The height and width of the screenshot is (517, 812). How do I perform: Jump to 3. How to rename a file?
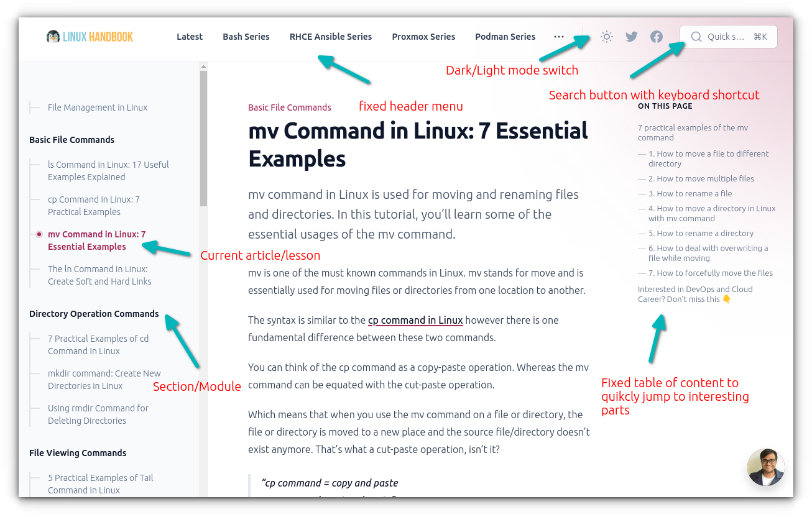pyautogui.click(x=690, y=193)
